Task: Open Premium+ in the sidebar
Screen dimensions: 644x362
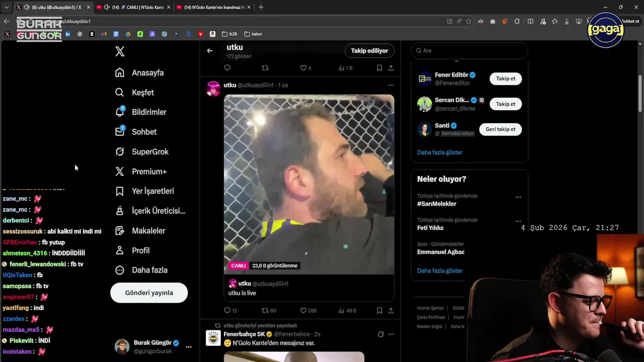Action: [x=140, y=171]
